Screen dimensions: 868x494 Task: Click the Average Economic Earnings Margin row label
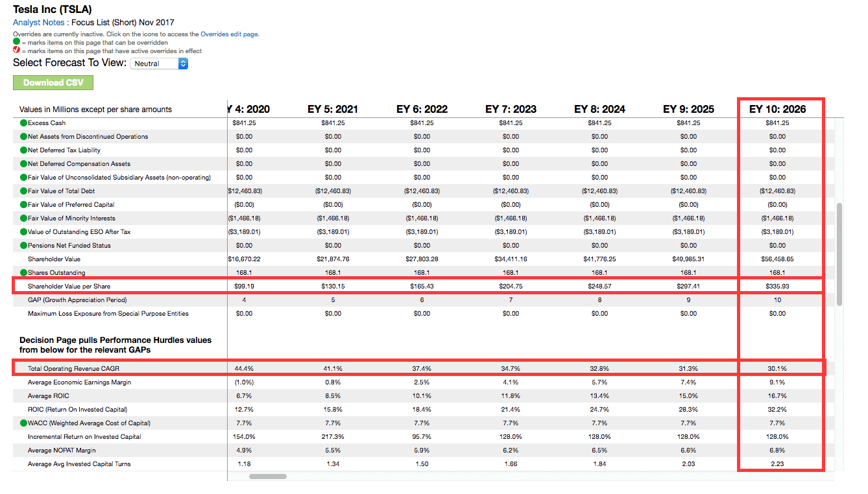tap(79, 382)
